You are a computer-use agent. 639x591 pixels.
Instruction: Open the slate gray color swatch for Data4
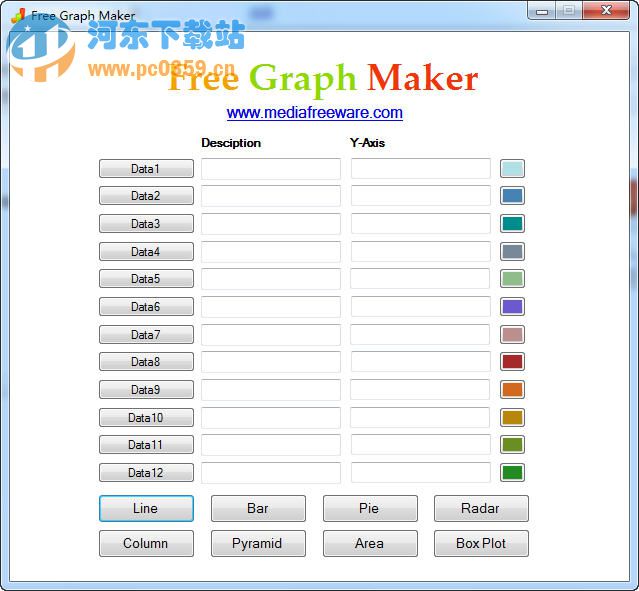[512, 251]
